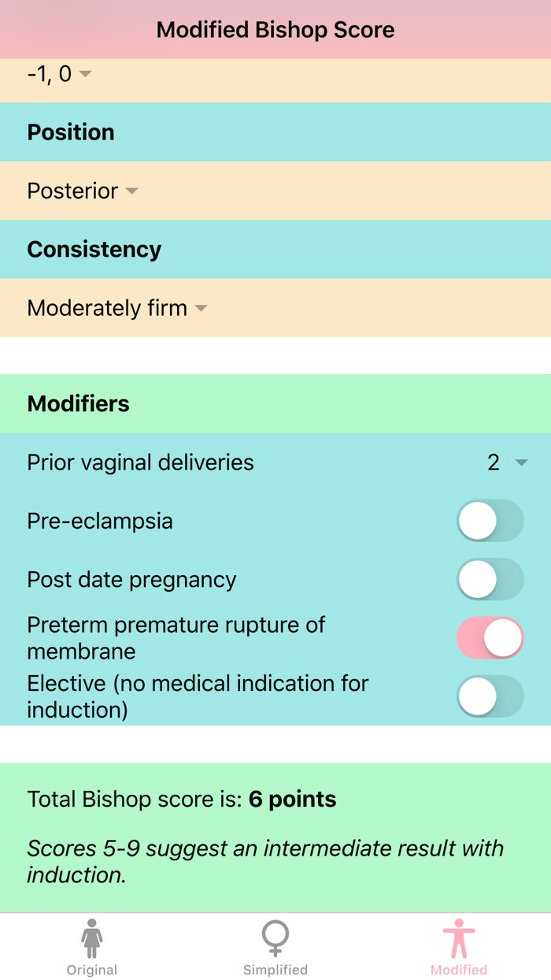Disable Preterm premature rupture of membrane toggle
Viewport: 551px width, 980px height.
(490, 638)
